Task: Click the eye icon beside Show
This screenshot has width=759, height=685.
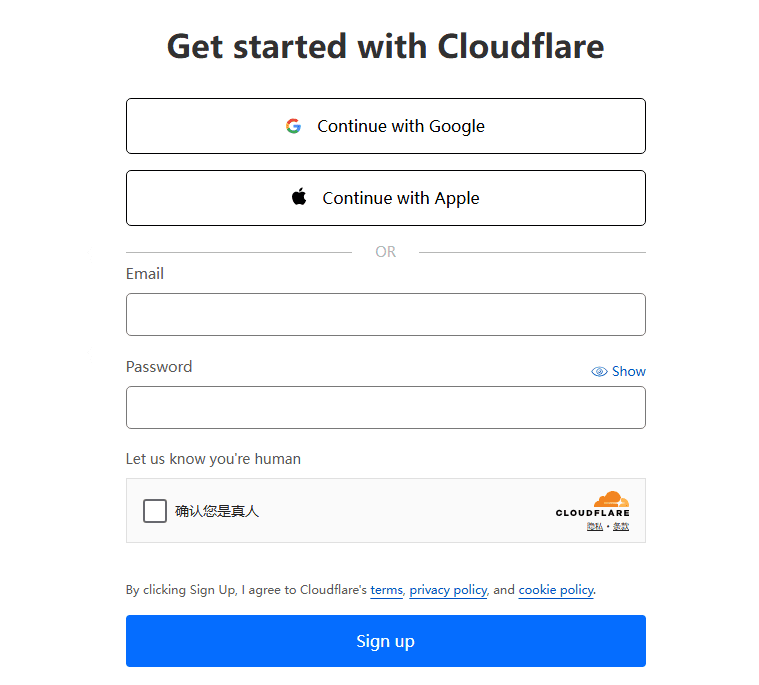Action: (x=599, y=372)
